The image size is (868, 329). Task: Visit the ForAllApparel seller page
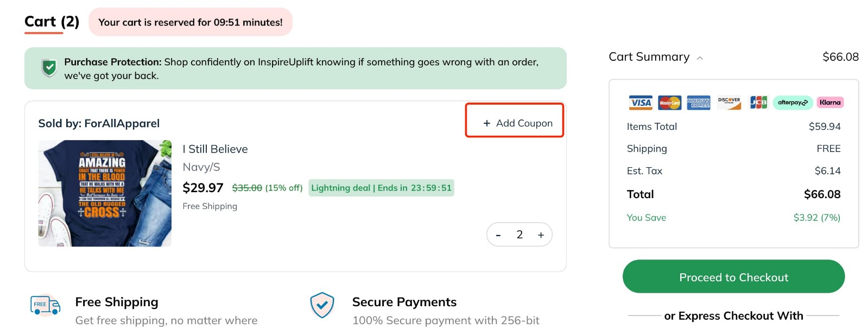click(x=122, y=123)
